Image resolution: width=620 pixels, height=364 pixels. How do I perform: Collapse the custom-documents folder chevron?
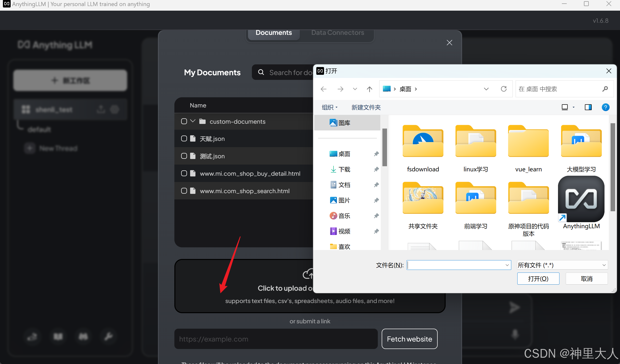click(x=193, y=121)
